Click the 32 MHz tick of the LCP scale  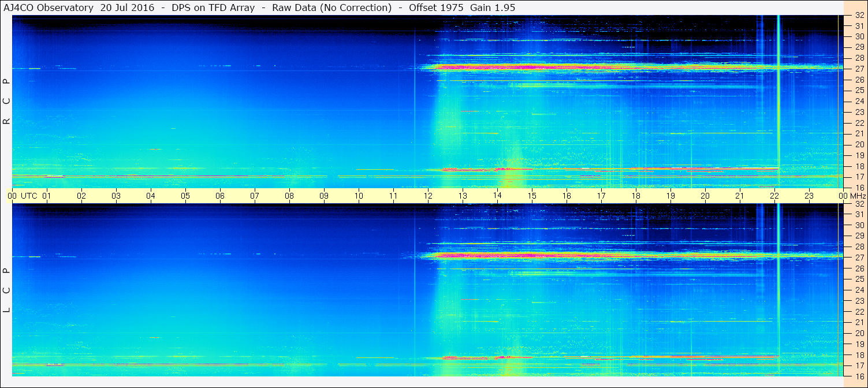click(859, 204)
